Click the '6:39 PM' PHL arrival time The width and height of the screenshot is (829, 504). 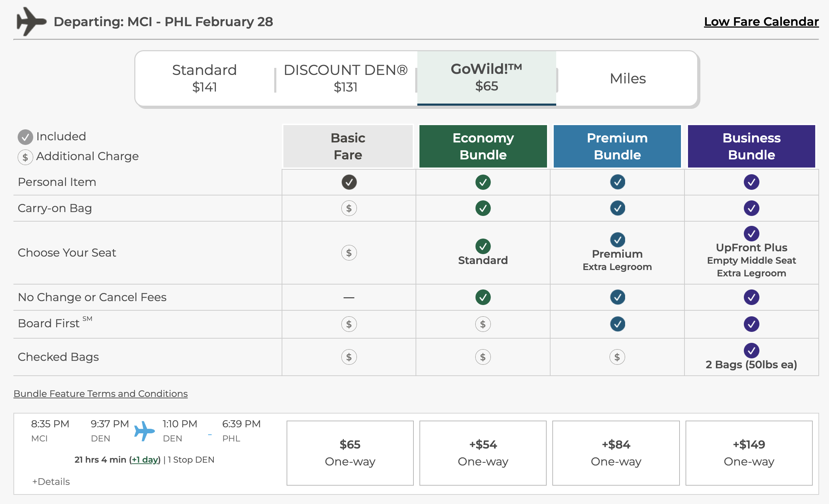tap(241, 424)
